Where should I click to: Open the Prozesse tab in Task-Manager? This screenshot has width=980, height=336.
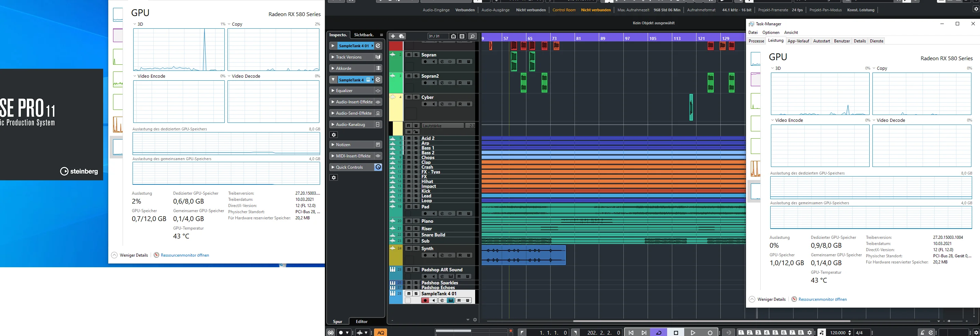(756, 41)
